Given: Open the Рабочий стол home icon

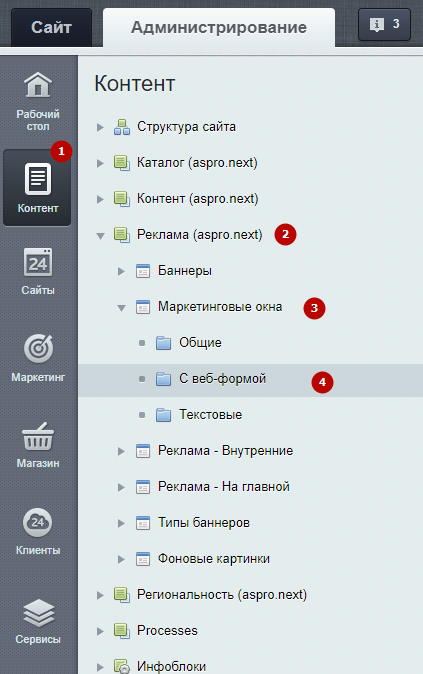Looking at the screenshot, I should 38,85.
